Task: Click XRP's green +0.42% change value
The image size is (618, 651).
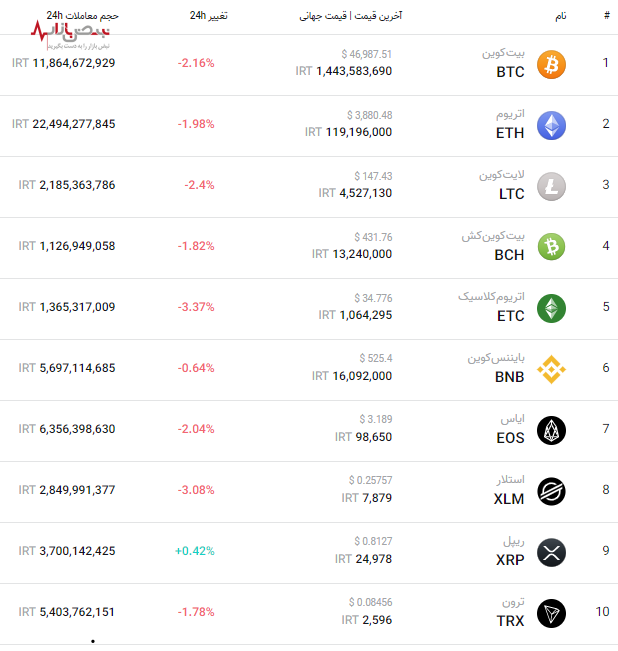Action: (195, 551)
